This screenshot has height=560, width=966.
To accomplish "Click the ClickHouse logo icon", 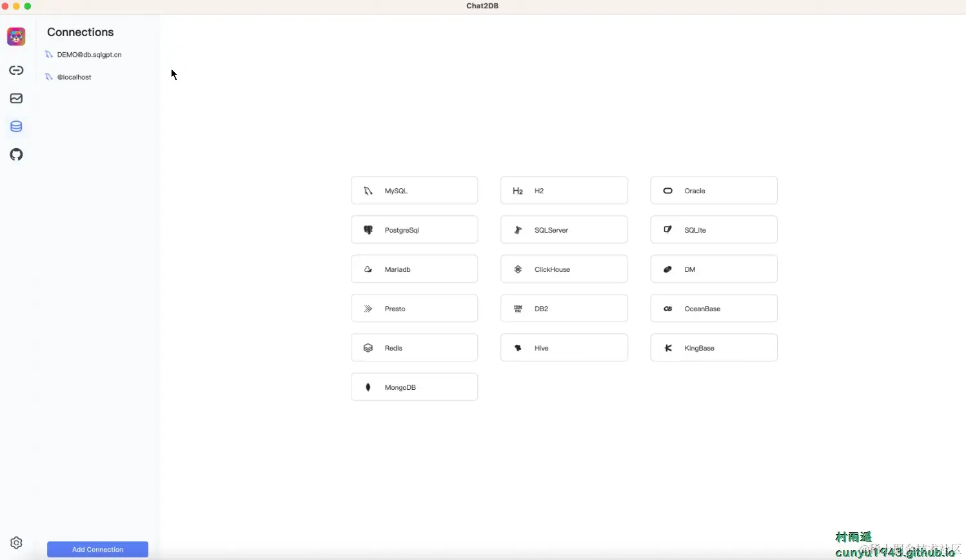I will pos(518,269).
